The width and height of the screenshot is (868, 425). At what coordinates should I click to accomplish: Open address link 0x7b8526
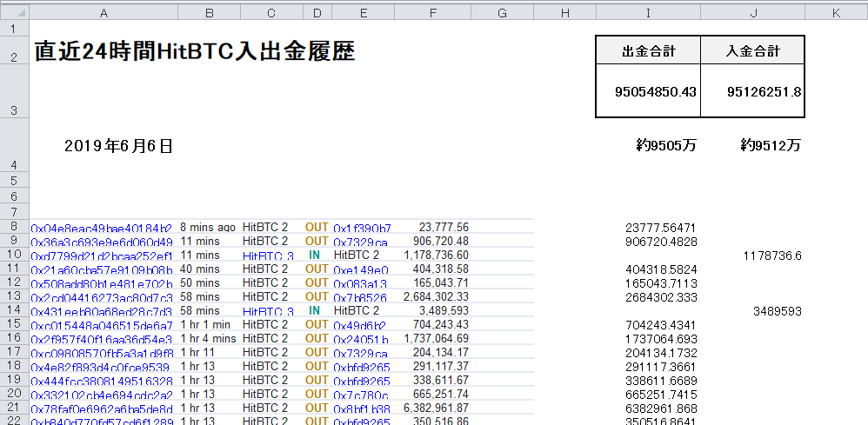[361, 297]
